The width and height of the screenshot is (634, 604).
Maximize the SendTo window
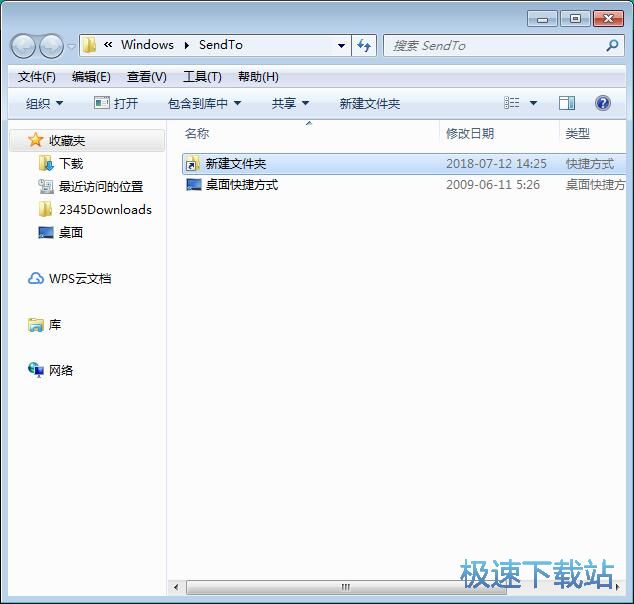pyautogui.click(x=575, y=19)
